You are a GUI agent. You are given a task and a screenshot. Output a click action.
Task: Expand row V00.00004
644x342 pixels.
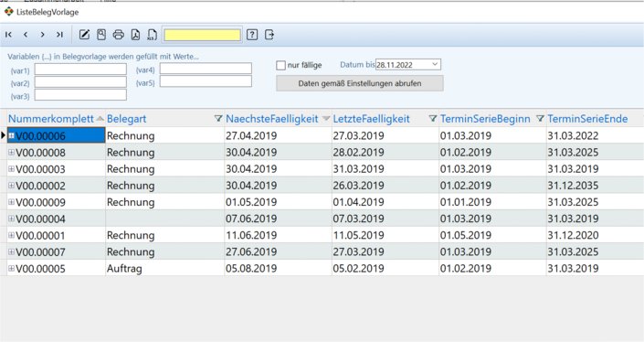click(12, 219)
